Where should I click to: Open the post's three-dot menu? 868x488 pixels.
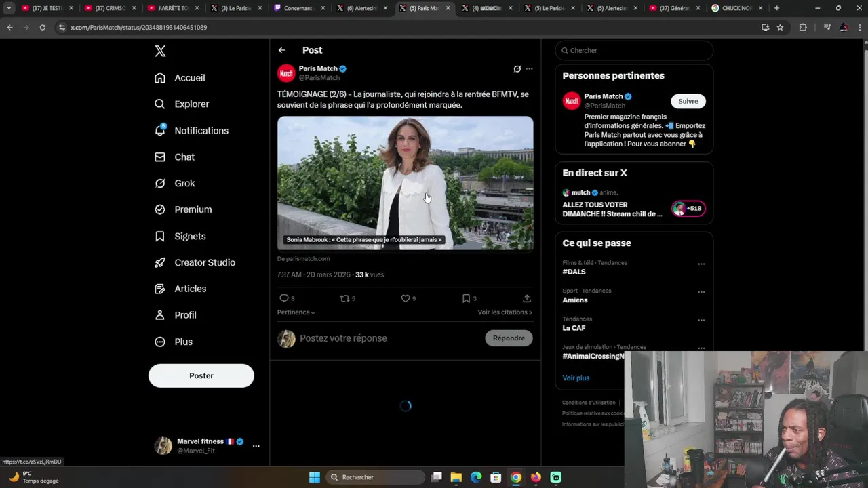pyautogui.click(x=530, y=69)
